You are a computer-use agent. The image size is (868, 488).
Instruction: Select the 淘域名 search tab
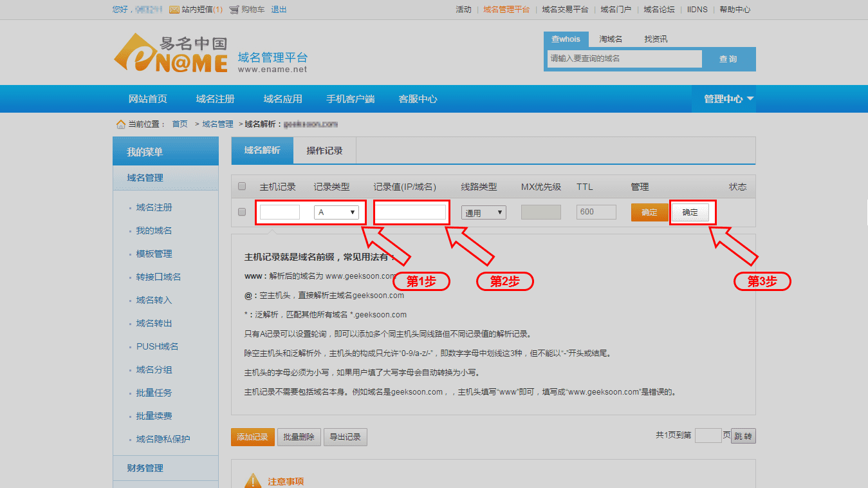(x=611, y=39)
